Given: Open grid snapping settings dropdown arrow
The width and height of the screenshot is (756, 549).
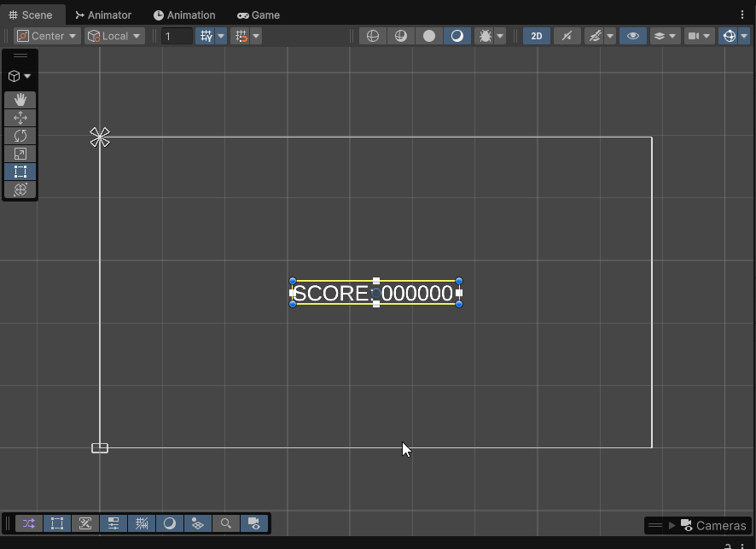Looking at the screenshot, I should click(257, 36).
